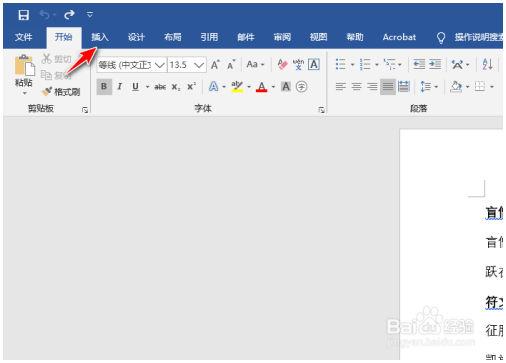Open the underline style dropdown arrow
Screen dimensions: 506x363
tap(147, 87)
